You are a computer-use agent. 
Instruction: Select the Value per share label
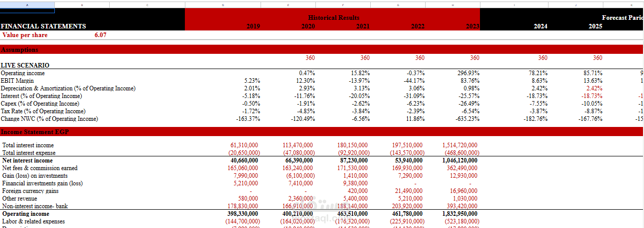(x=25, y=35)
